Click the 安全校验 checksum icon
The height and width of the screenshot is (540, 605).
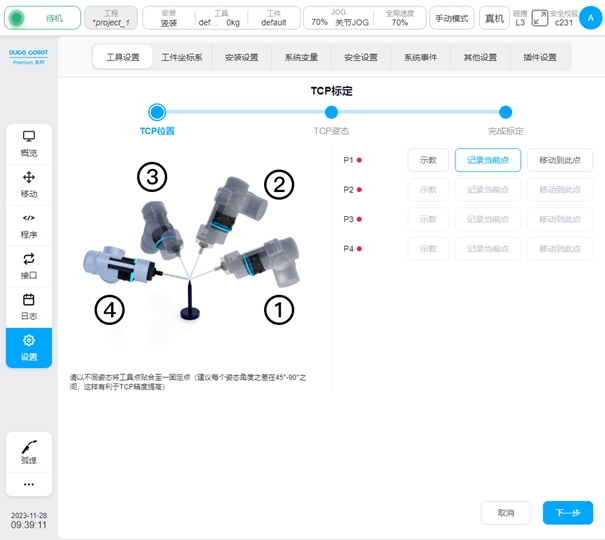[x=540, y=17]
